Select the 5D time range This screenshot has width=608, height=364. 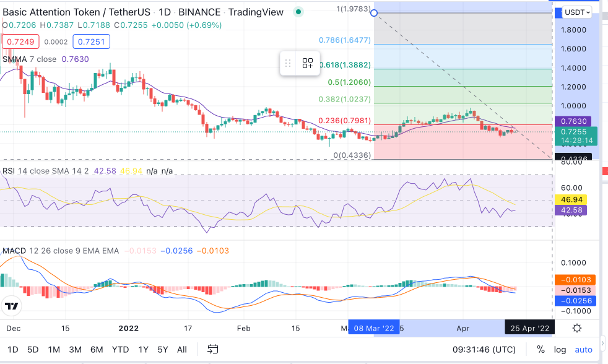pos(33,349)
